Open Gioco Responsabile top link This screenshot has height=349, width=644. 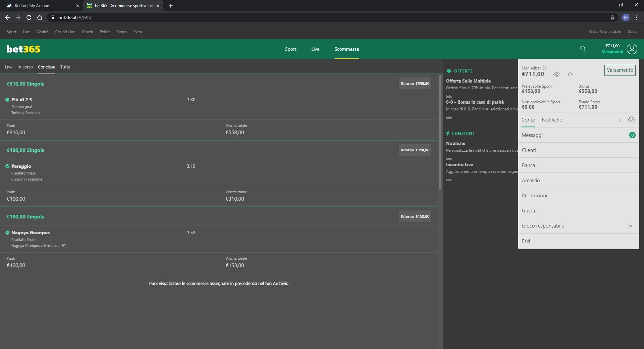[605, 32]
